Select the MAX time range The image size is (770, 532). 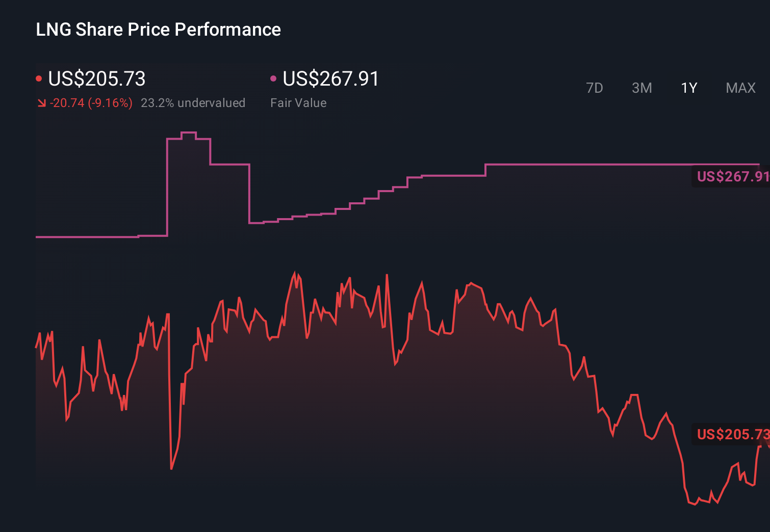pos(740,88)
